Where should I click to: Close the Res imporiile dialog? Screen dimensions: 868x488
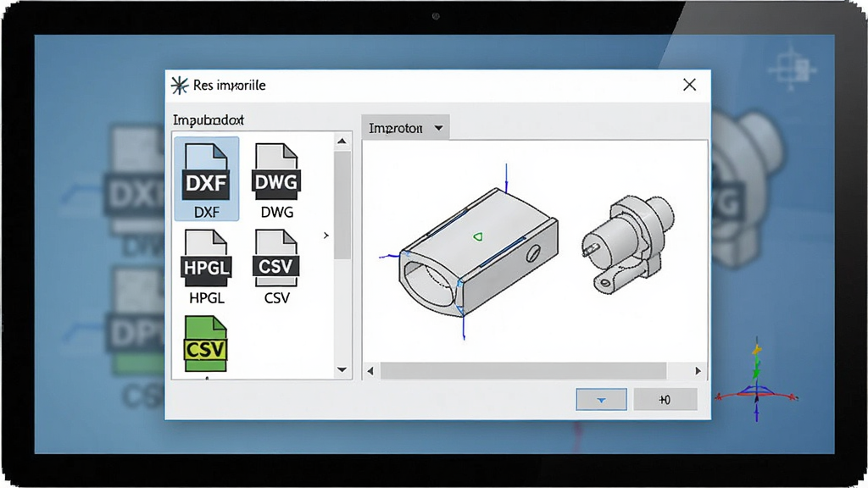coord(689,85)
